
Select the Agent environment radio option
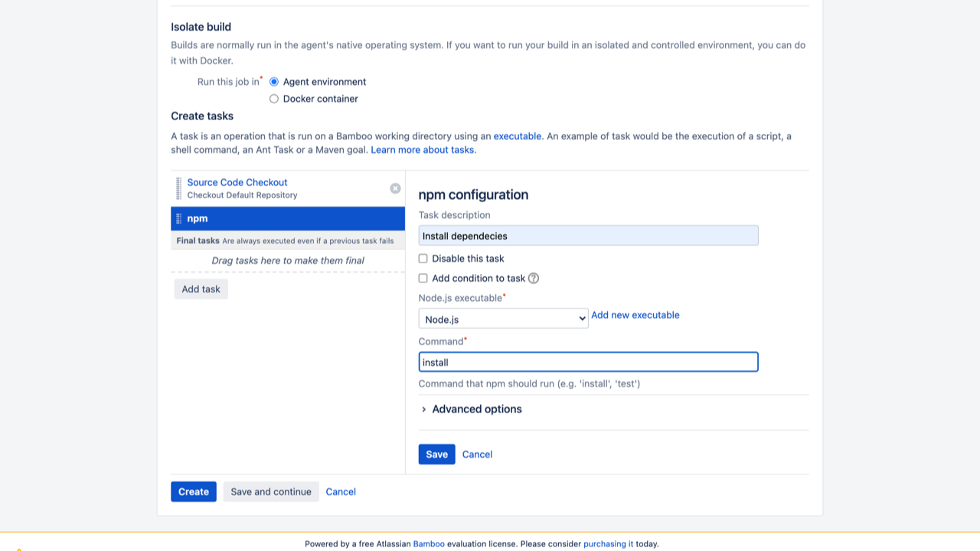pyautogui.click(x=274, y=82)
